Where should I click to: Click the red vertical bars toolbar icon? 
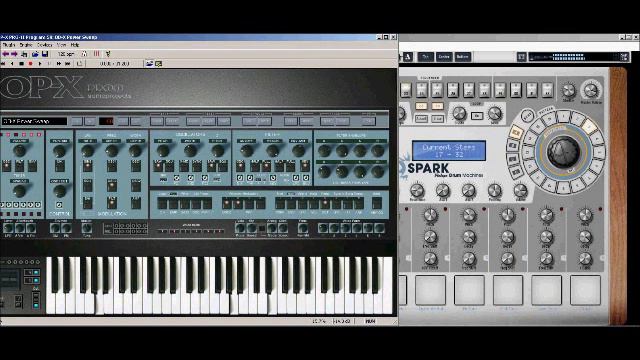point(96,54)
